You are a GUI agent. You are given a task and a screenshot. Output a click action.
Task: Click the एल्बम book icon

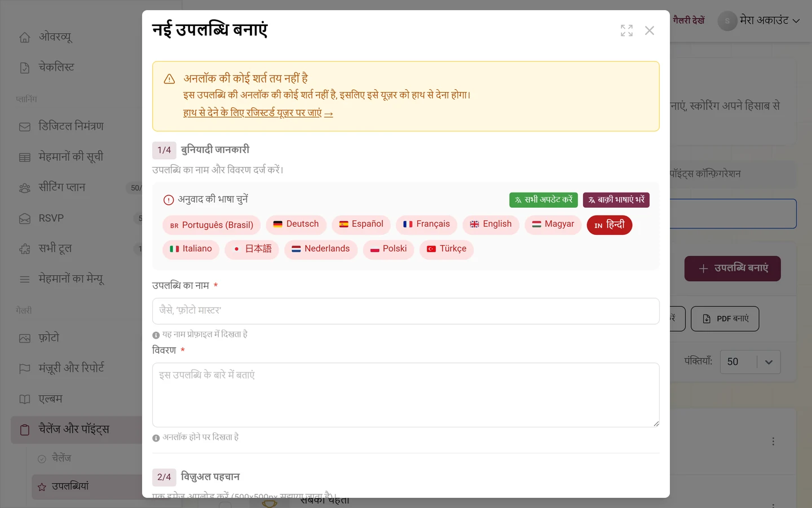tap(25, 399)
